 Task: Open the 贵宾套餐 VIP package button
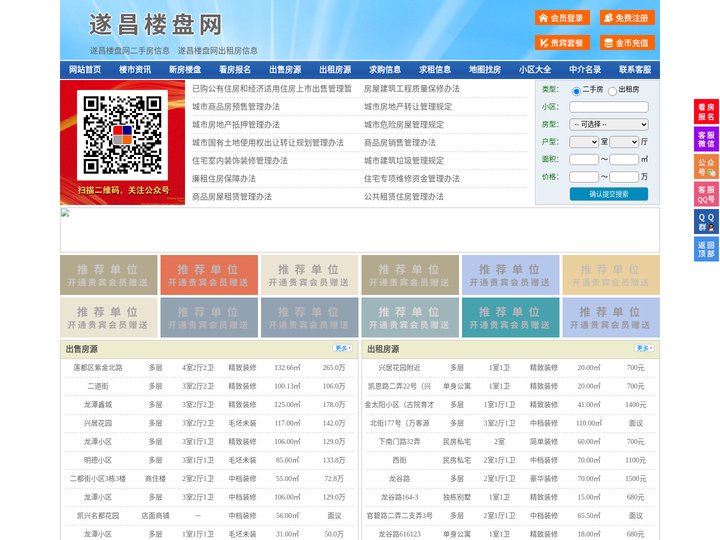[x=562, y=43]
